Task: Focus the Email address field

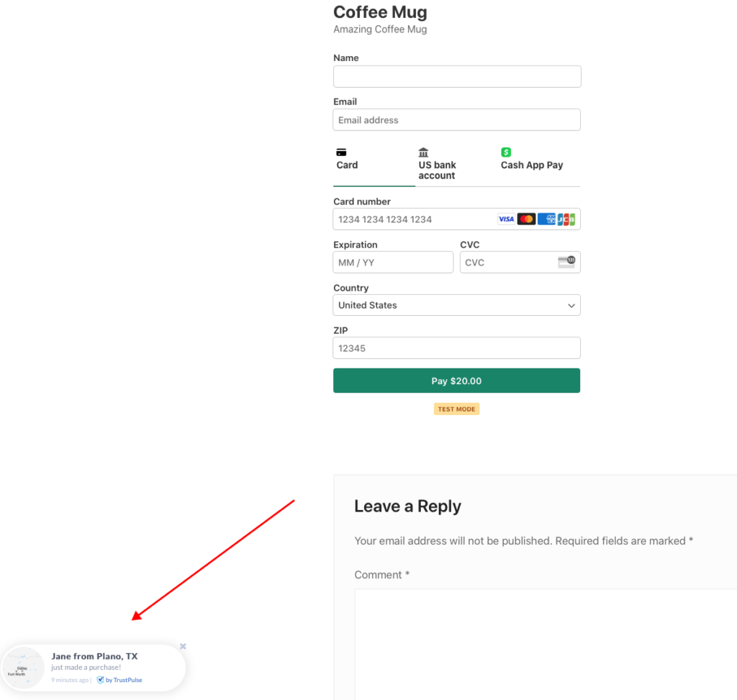Action: coord(456,120)
